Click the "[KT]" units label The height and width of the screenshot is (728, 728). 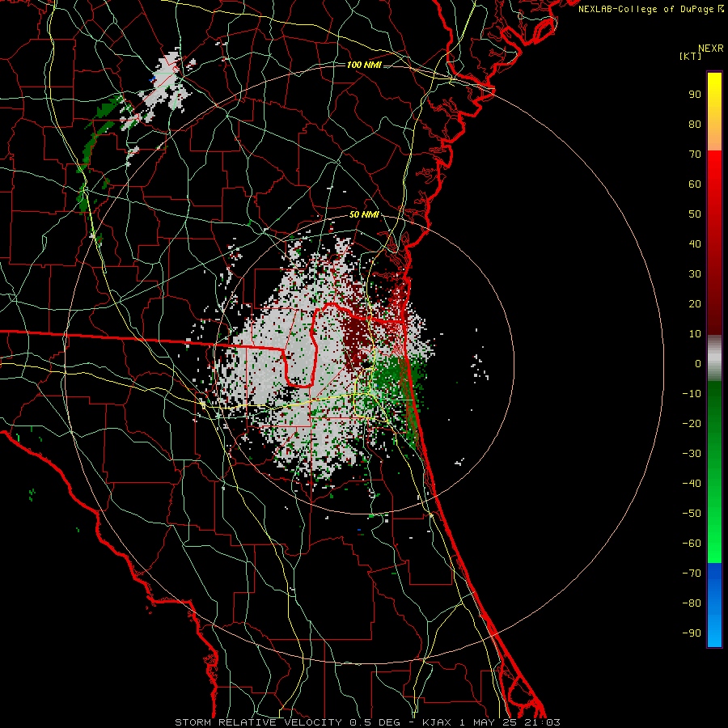(691, 56)
